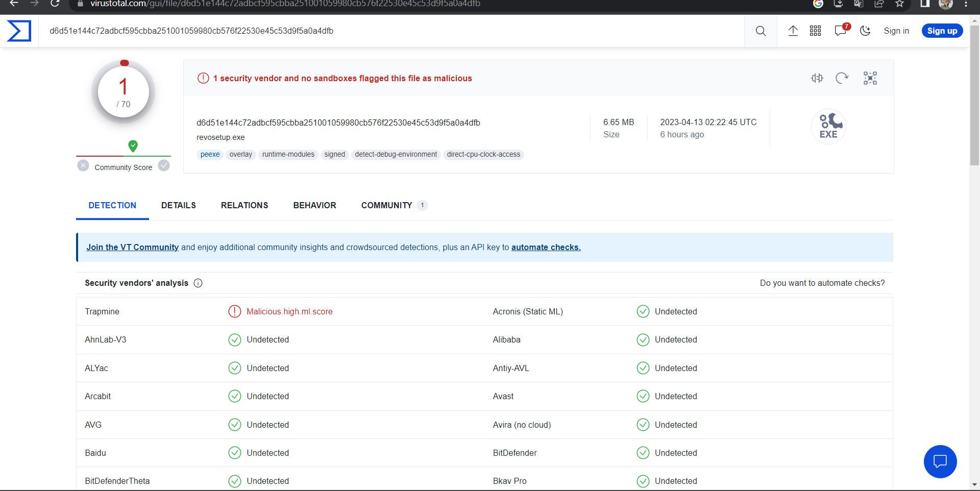The width and height of the screenshot is (980, 491).
Task: Click the 6 hours ago label
Action: (682, 135)
